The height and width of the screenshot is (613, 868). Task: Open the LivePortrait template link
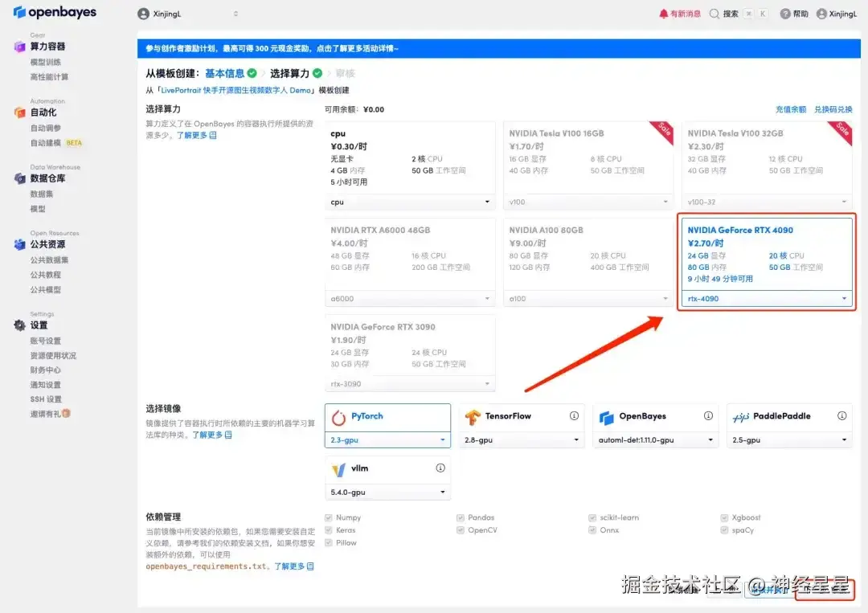pos(235,90)
